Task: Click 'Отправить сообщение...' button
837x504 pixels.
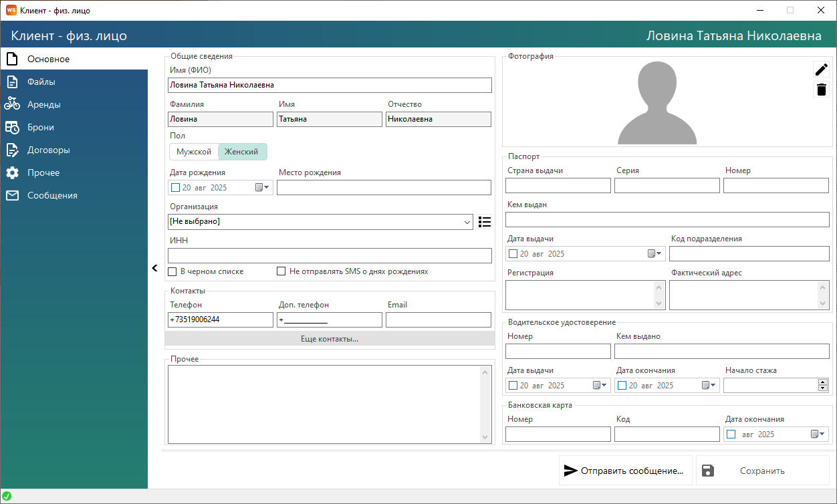Action: click(625, 471)
